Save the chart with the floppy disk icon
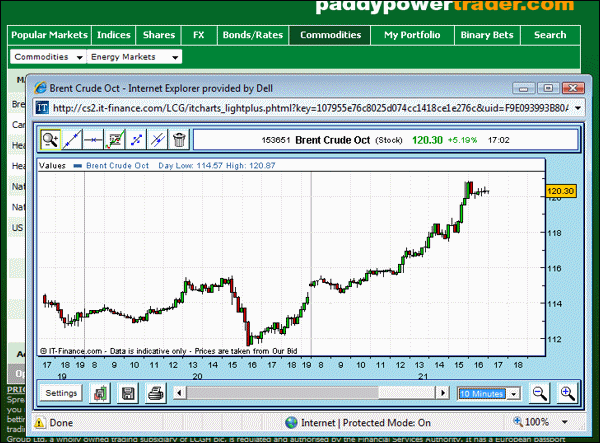Image resolution: width=600 pixels, height=443 pixels. [x=128, y=393]
